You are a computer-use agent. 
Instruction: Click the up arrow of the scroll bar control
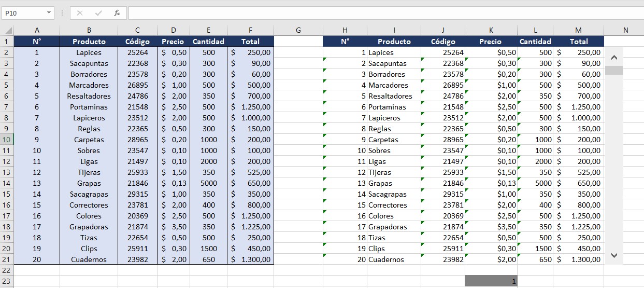(x=614, y=57)
